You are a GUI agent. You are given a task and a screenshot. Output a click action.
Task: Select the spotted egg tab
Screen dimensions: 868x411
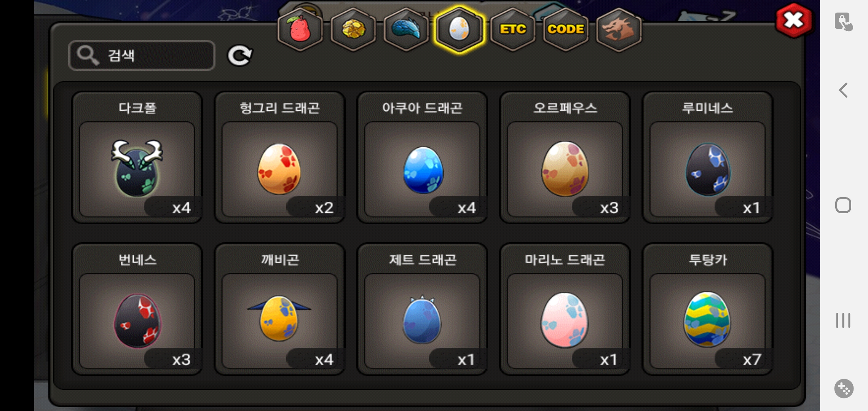point(460,29)
